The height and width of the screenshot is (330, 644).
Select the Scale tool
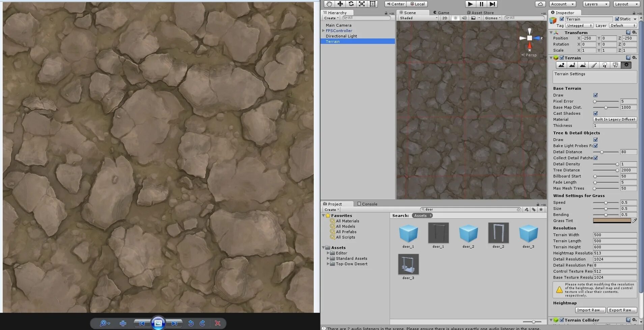(362, 4)
